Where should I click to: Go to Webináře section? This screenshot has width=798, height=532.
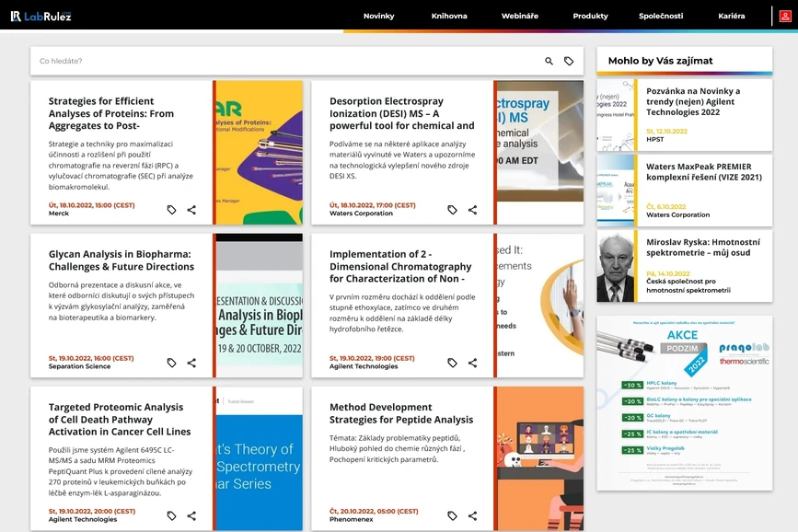(520, 16)
